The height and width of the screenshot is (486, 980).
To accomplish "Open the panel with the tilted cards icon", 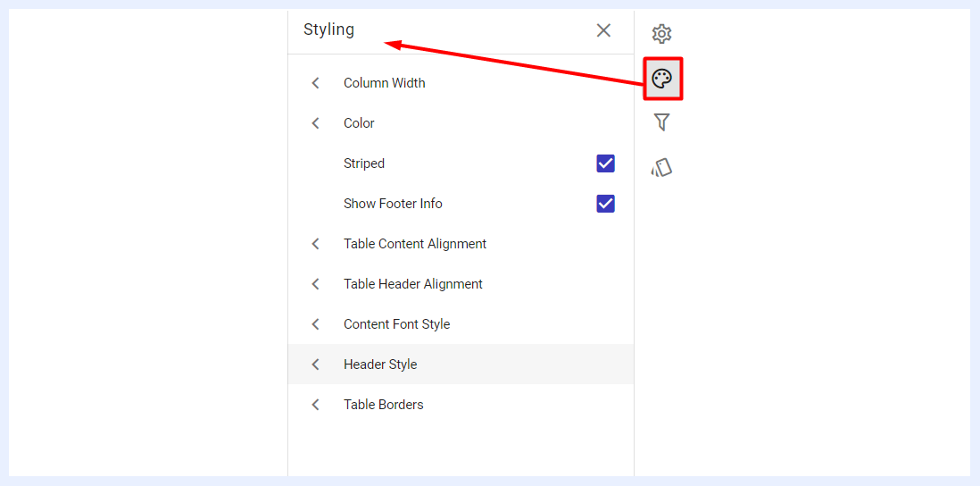I will pos(662,168).
